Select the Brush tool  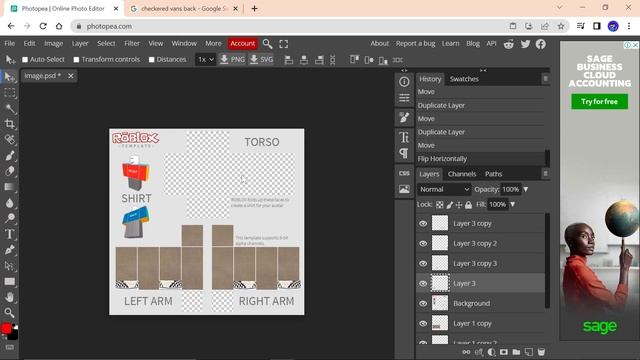coord(10,156)
